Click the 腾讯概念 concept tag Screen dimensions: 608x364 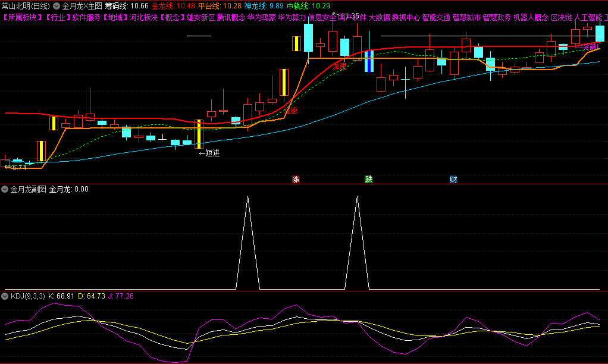click(231, 17)
